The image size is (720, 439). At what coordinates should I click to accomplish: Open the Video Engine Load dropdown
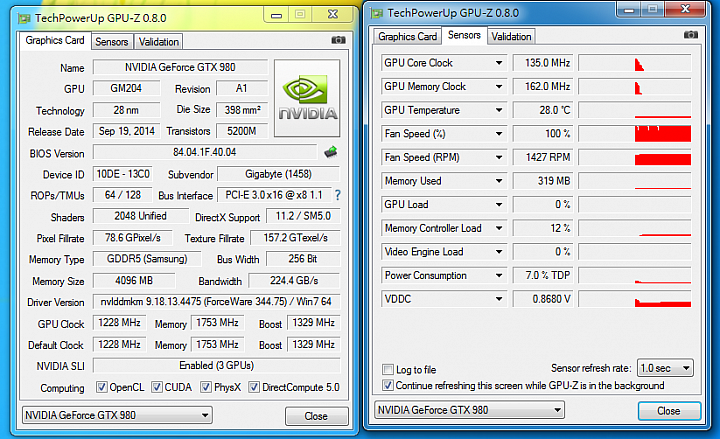click(x=499, y=252)
